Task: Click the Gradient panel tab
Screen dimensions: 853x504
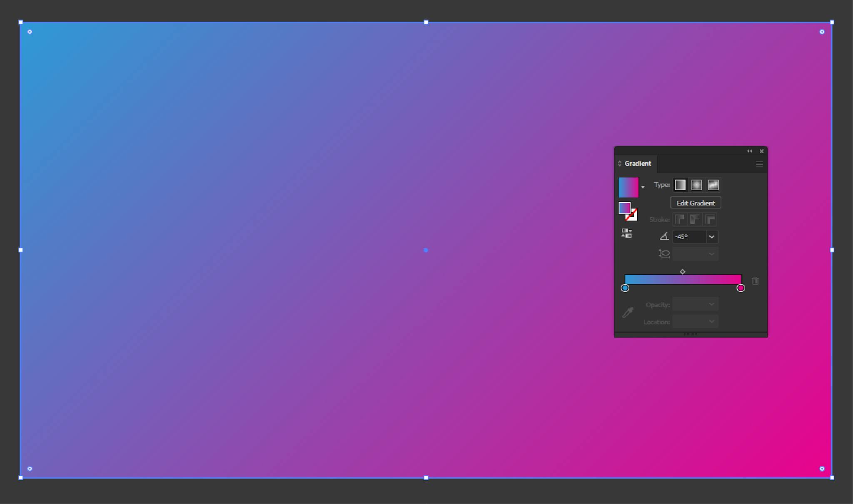Action: [x=637, y=163]
